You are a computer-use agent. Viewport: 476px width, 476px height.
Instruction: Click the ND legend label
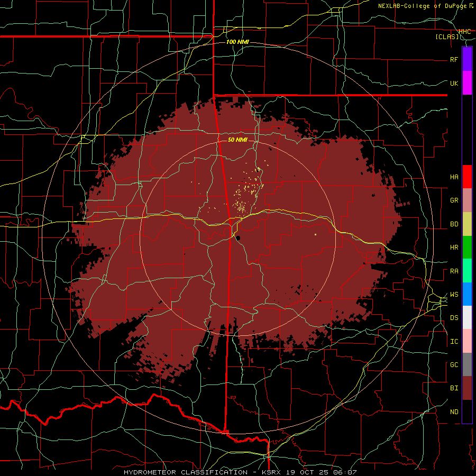[x=454, y=412]
